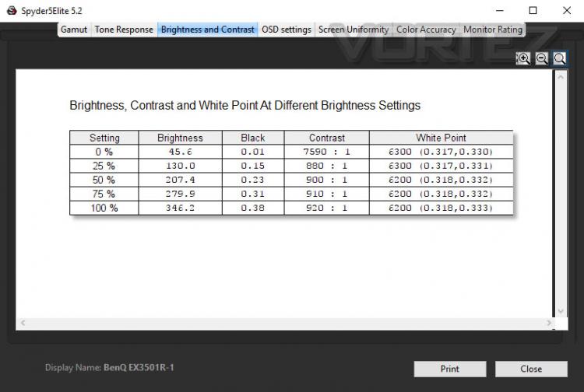The image size is (584, 392).
Task: Select the Brightness and Contrast tab
Action: pyautogui.click(x=207, y=30)
